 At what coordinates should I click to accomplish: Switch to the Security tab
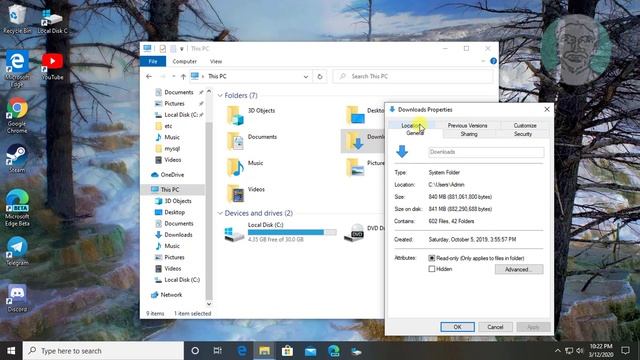click(x=523, y=134)
